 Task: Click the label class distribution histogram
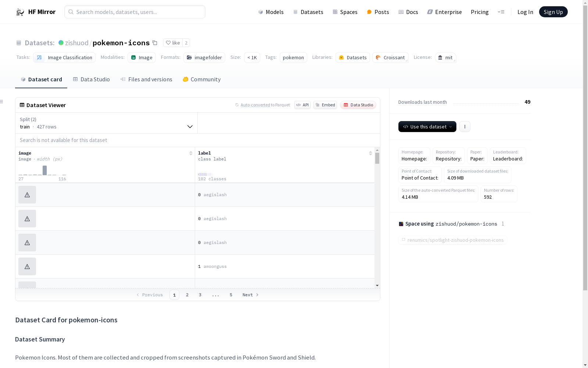[x=205, y=174]
